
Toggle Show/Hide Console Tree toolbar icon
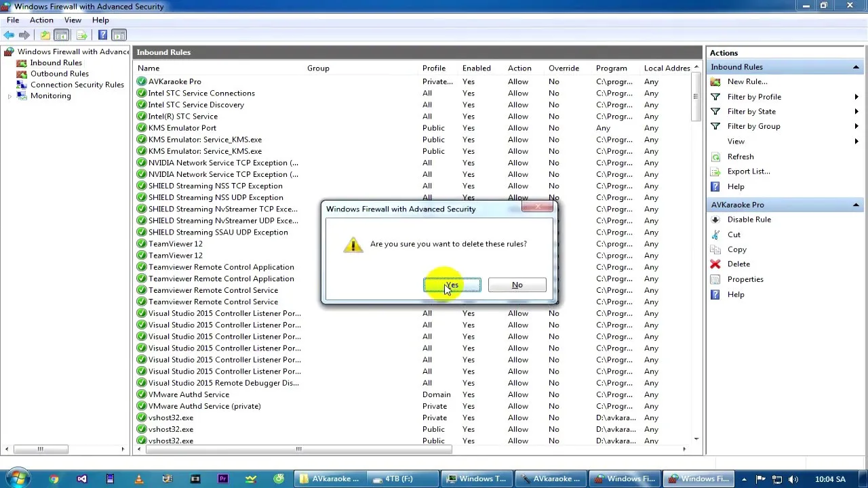(x=61, y=35)
